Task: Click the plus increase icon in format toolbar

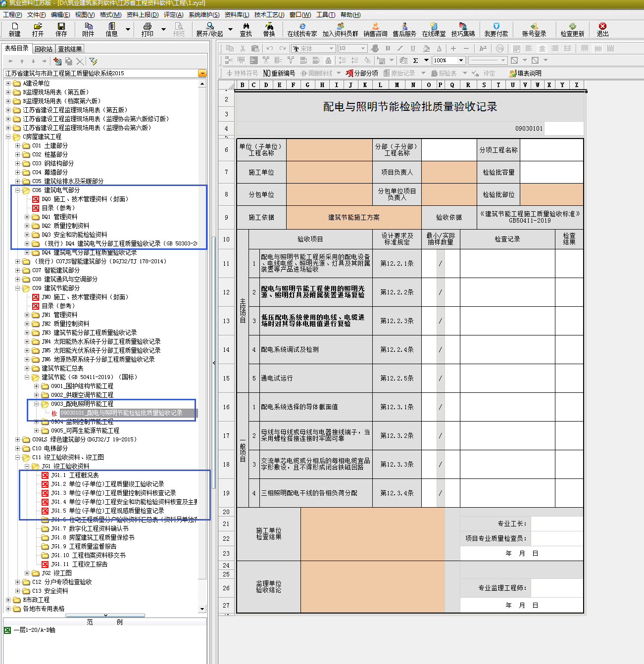Action: 453,48
